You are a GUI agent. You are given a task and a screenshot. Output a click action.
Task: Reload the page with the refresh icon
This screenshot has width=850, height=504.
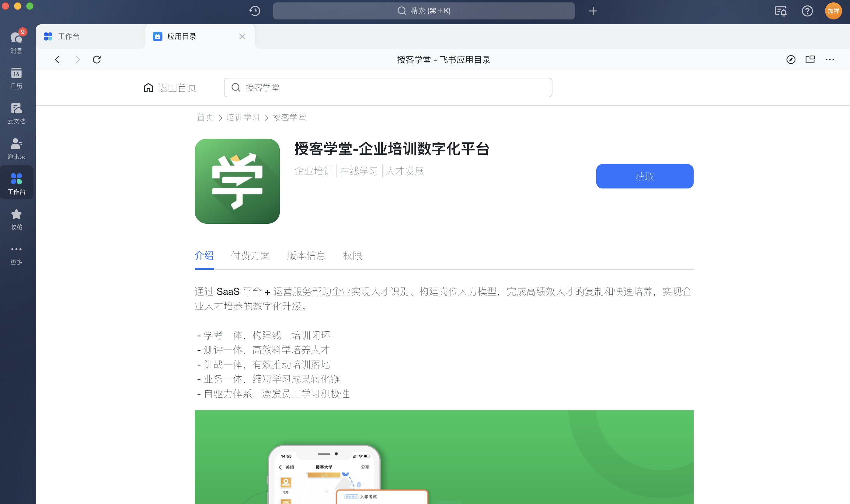[96, 60]
